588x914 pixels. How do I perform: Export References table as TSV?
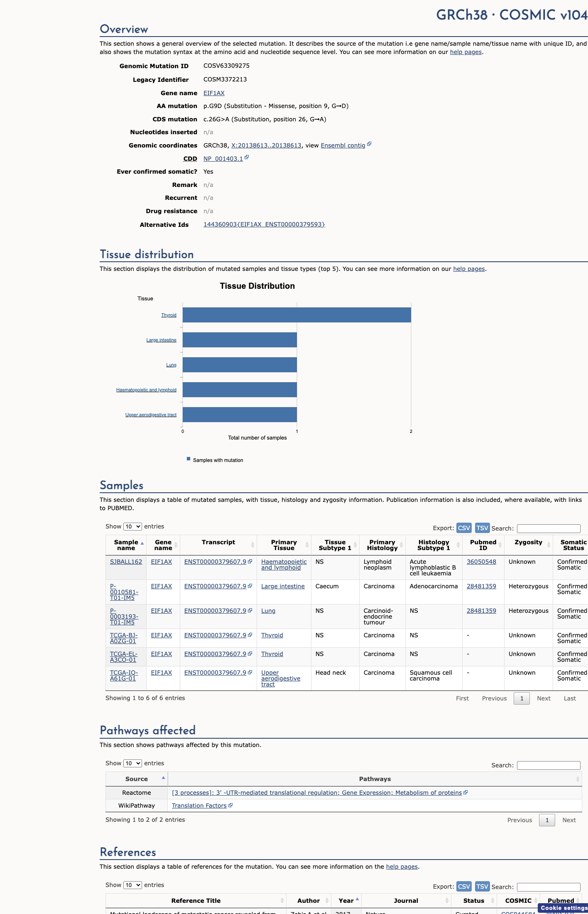pyautogui.click(x=482, y=886)
